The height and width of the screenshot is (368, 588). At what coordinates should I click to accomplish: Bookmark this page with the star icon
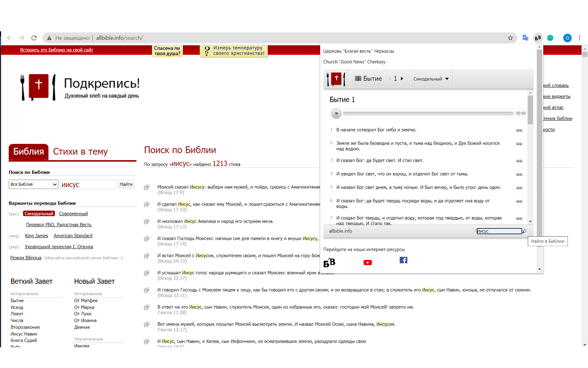(510, 38)
